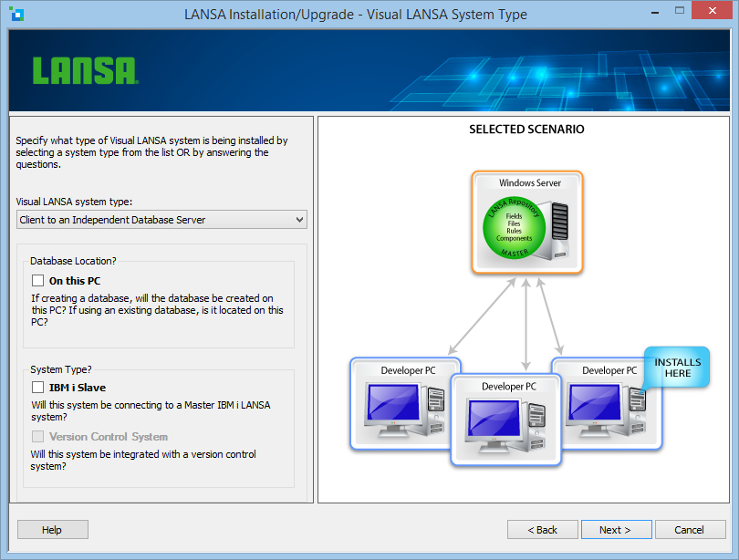This screenshot has height=560, width=739.
Task: Click the 'Database Location?' group label
Action: coord(73,261)
